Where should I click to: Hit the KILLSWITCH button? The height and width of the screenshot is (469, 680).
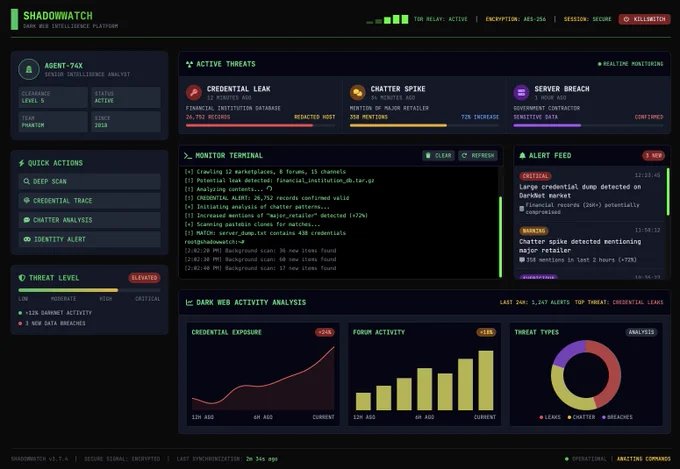644,19
